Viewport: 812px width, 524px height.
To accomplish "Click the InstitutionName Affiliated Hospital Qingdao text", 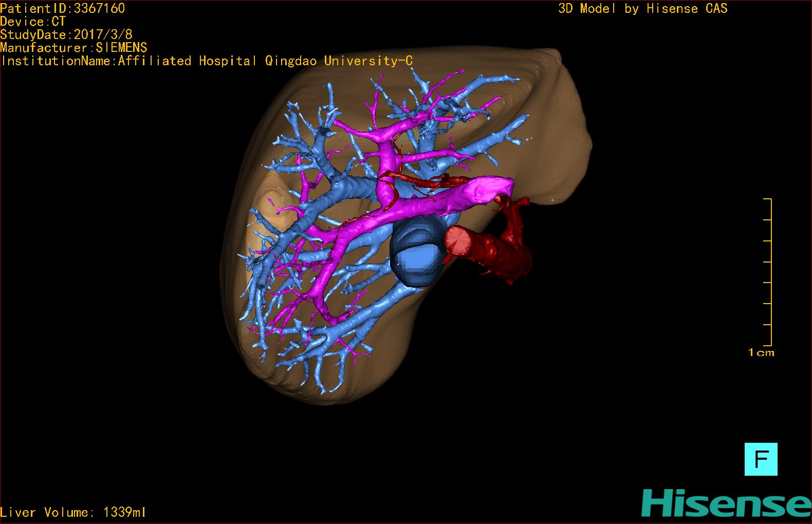I will (207, 61).
